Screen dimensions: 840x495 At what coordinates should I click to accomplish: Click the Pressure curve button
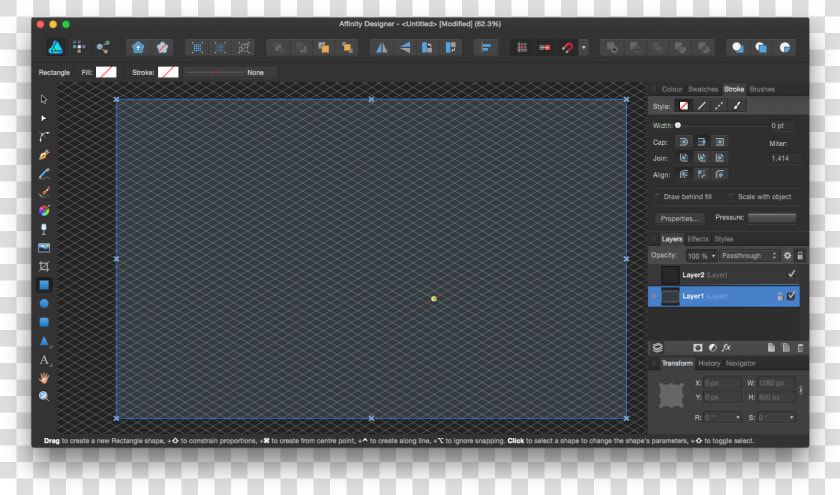click(772, 218)
